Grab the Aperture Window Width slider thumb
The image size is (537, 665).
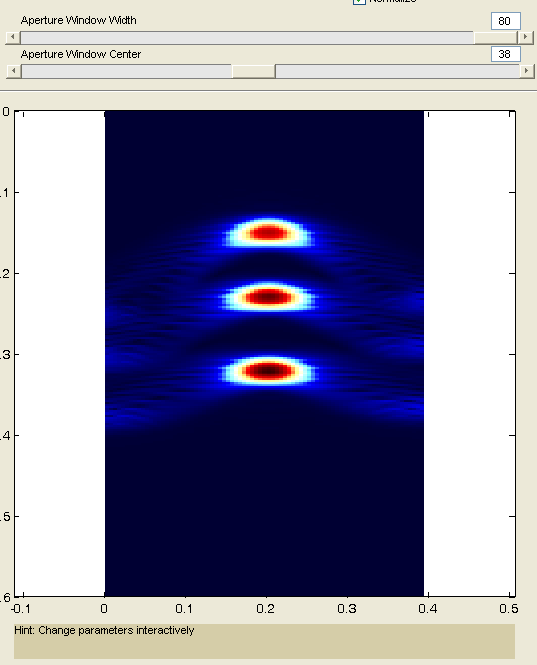pos(496,37)
